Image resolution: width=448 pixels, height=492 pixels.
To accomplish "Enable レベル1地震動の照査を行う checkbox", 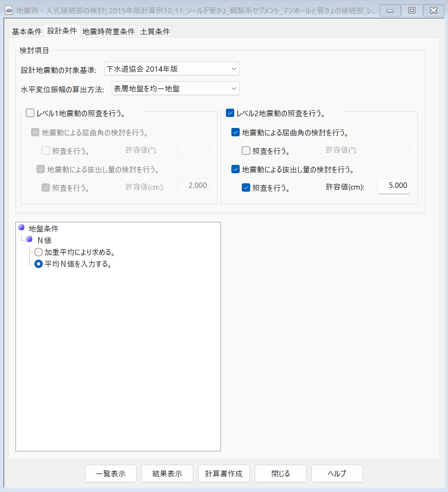I will 30,113.
